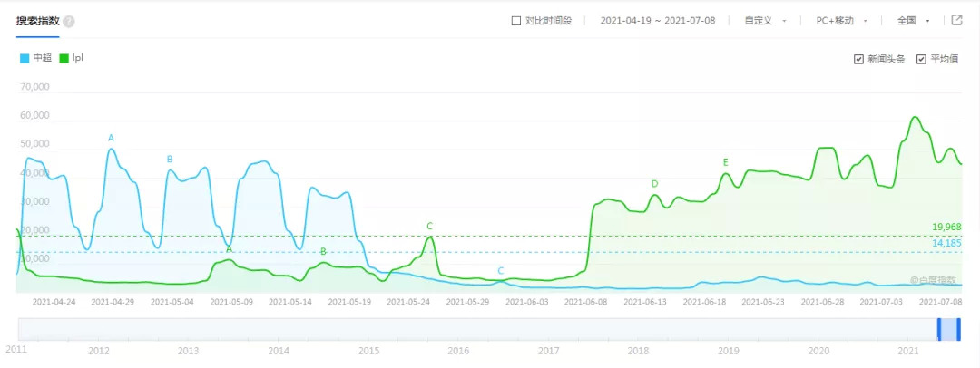Screen dimensions: 980x368
Task: Click the timeline overview bar near 2015
Action: [368, 330]
